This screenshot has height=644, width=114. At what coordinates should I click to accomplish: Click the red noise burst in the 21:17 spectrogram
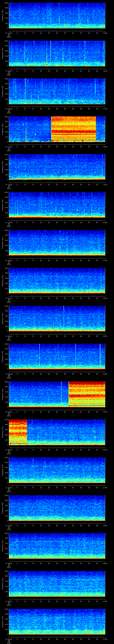point(73,129)
